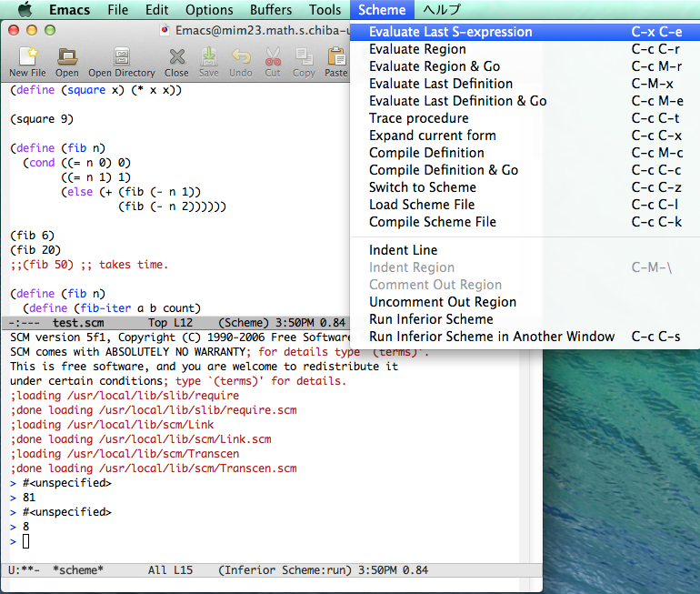Screen dimensions: 700x594
Task: Click the scheme prompt cursor box
Action: coord(25,541)
